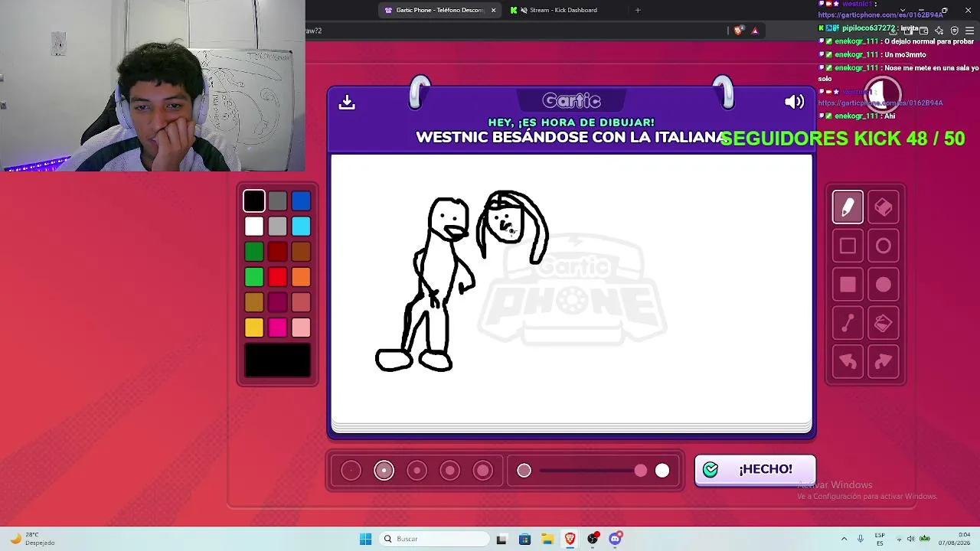Pick the brown color swatch
980x551 pixels.
tap(301, 252)
